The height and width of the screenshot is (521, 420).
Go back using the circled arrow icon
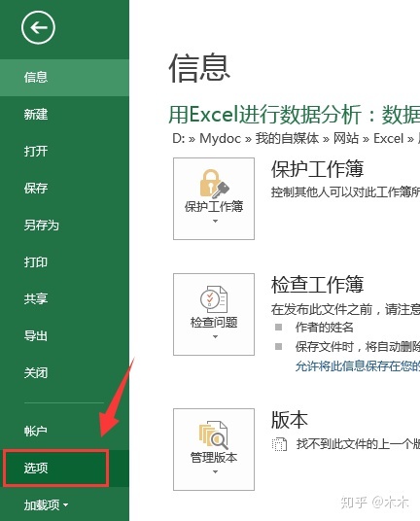[x=38, y=27]
